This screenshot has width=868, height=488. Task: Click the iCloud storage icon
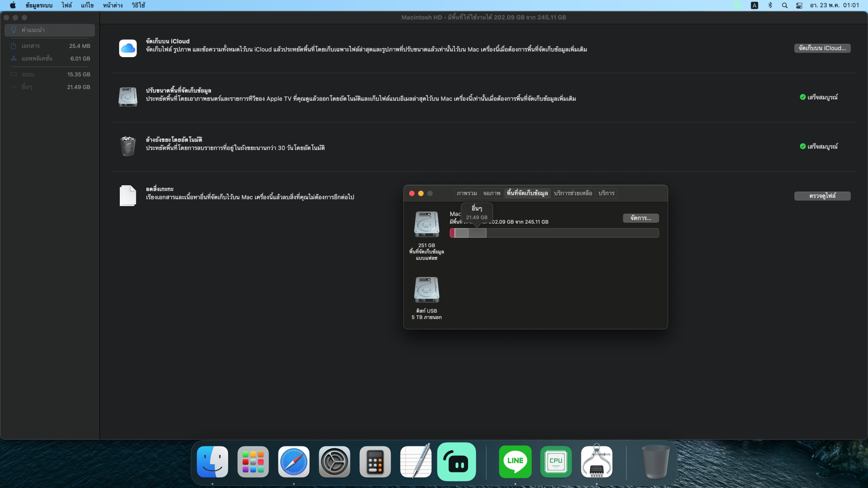(128, 48)
